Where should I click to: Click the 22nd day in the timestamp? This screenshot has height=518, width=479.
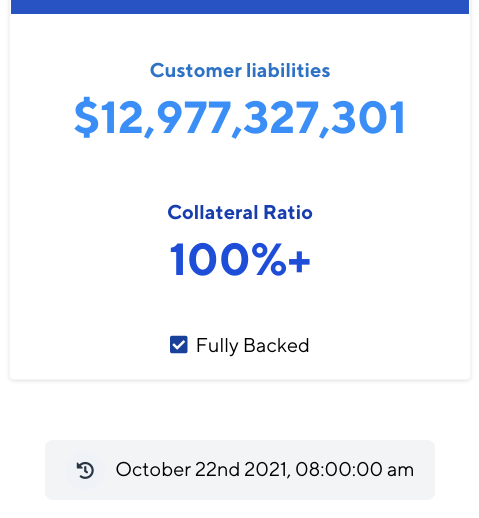point(217,470)
